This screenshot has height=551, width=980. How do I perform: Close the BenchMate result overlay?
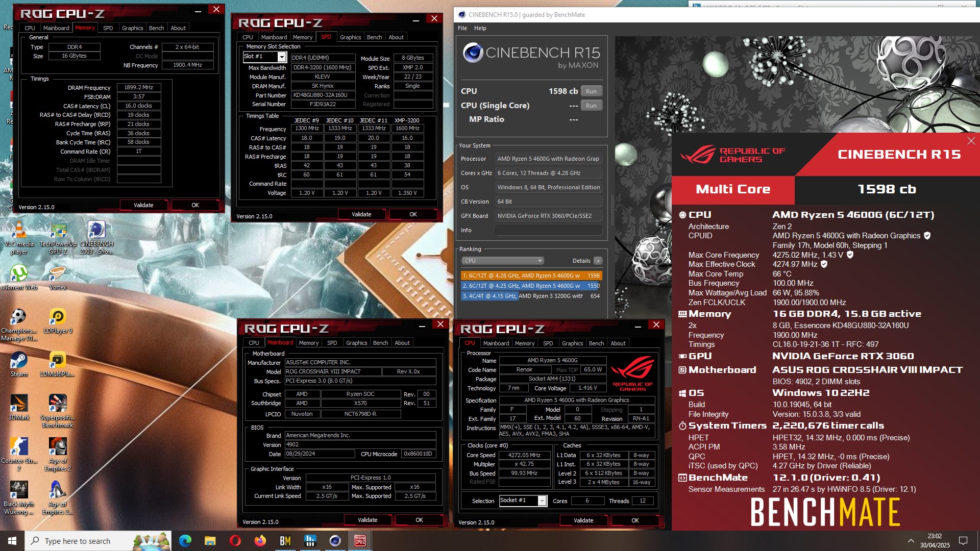tap(971, 141)
